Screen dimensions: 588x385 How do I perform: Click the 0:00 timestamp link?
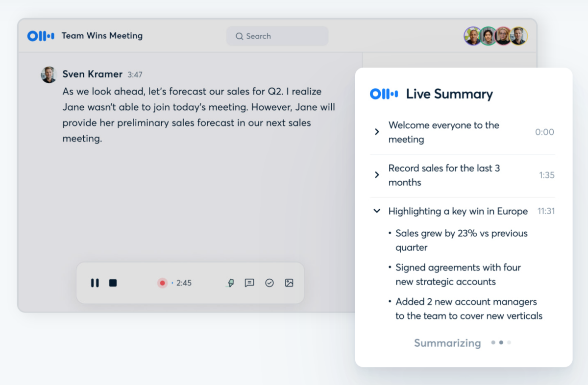[544, 131]
